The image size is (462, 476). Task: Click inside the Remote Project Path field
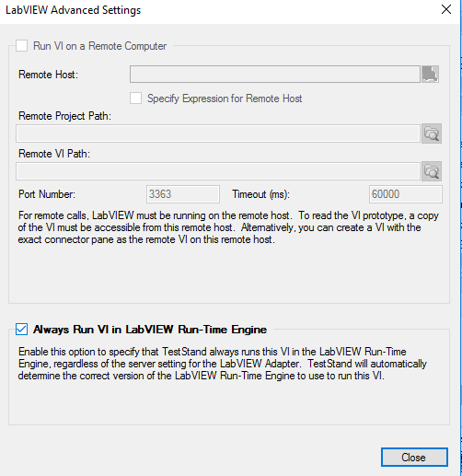click(x=218, y=134)
